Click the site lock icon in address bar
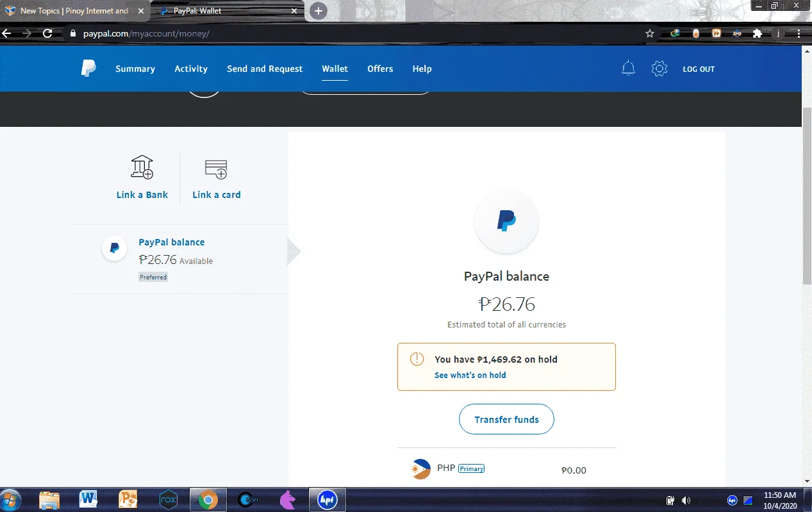This screenshot has width=812, height=512. click(72, 33)
